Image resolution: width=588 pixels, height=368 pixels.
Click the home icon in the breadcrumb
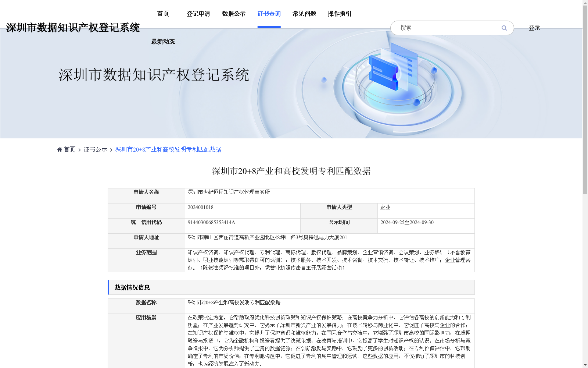click(60, 149)
